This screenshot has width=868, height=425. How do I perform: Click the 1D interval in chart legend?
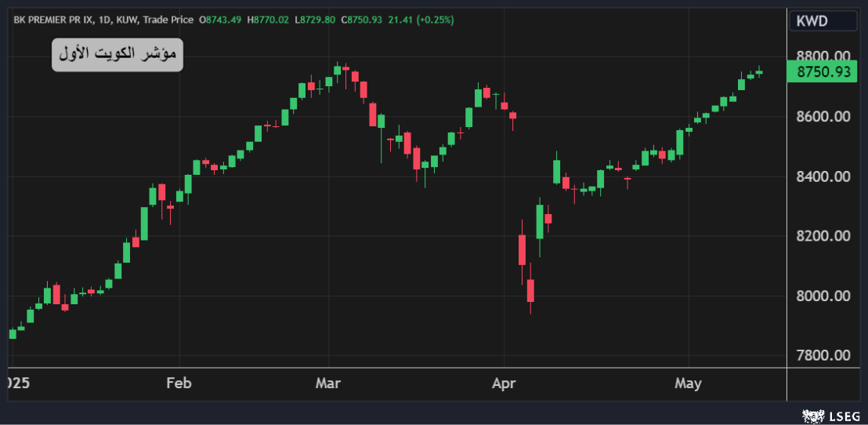coord(106,19)
